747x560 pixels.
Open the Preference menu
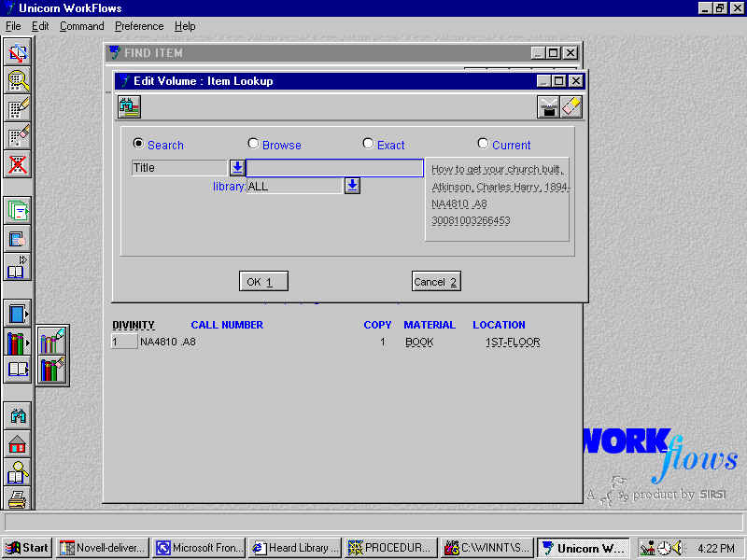(139, 26)
